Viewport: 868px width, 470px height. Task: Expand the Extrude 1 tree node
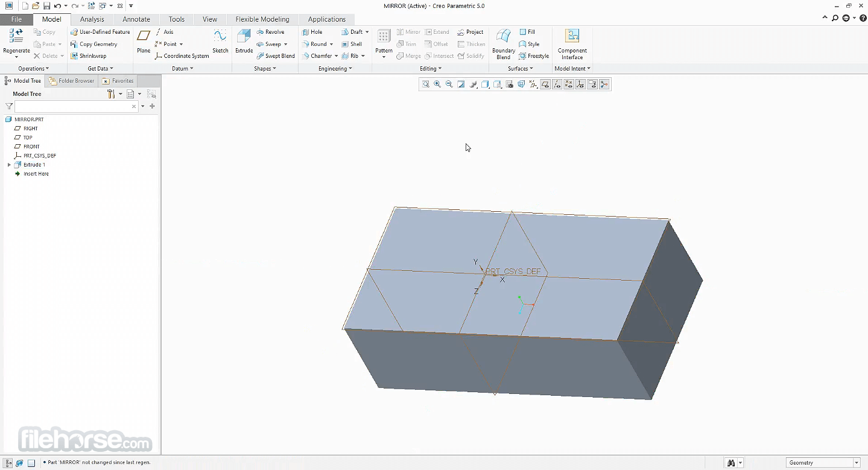9,165
